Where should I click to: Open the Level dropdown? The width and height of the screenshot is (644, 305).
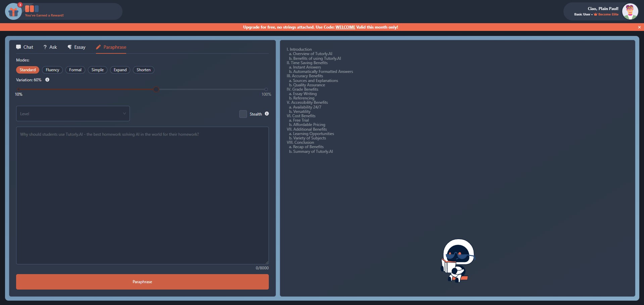pyautogui.click(x=73, y=114)
